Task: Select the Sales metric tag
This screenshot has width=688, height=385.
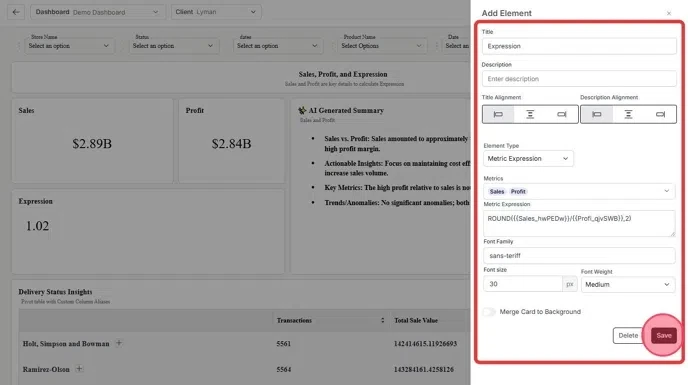Action: pyautogui.click(x=497, y=191)
